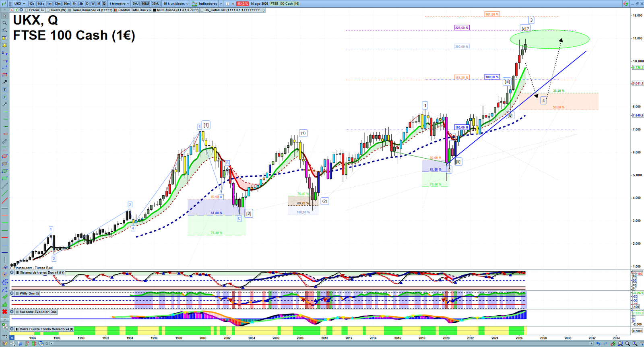Select the cursor pointer tool
Image resolution: width=644 pixels, height=347 pixels.
tap(4, 15)
